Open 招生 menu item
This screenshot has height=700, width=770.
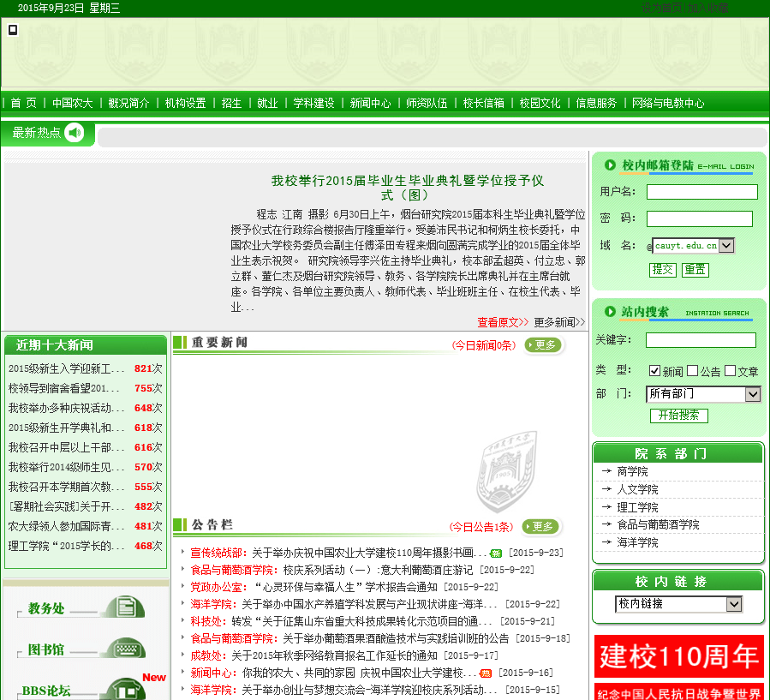coord(231,103)
